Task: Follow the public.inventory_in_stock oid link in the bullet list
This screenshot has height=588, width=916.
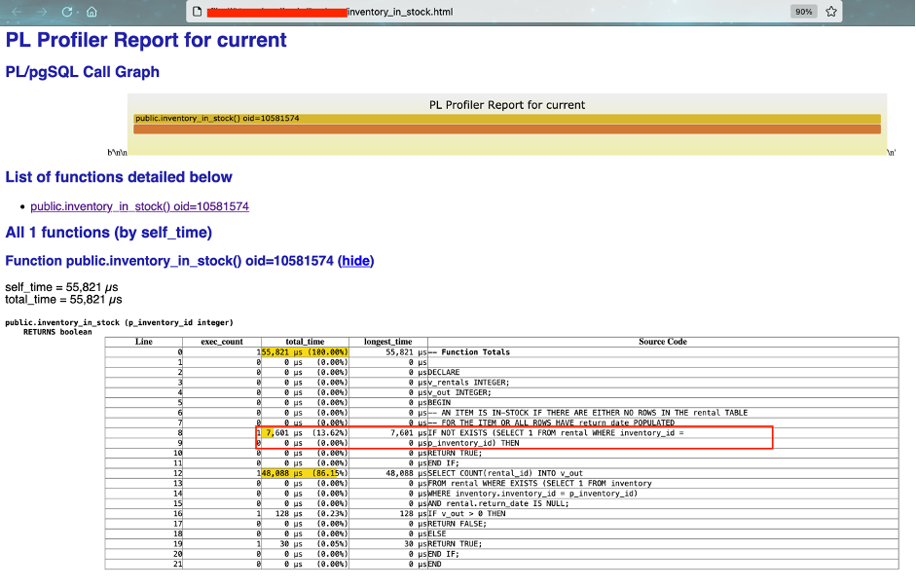Action: (140, 206)
